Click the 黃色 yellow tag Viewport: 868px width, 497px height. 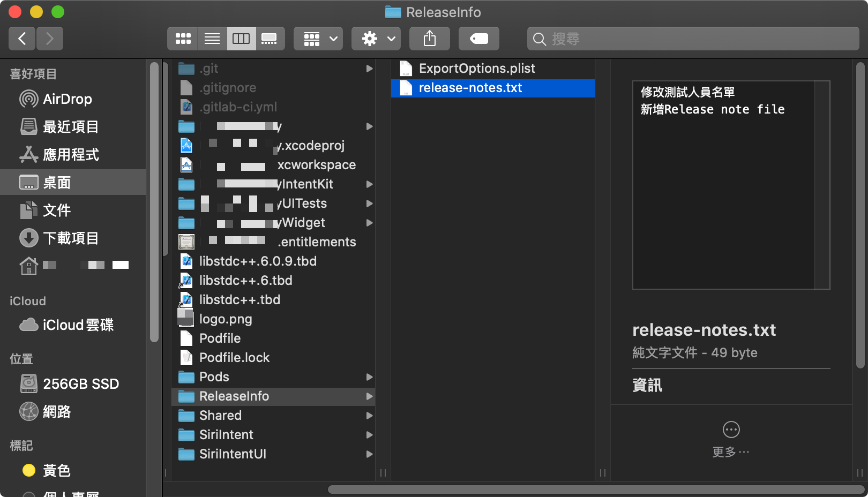click(x=73, y=471)
